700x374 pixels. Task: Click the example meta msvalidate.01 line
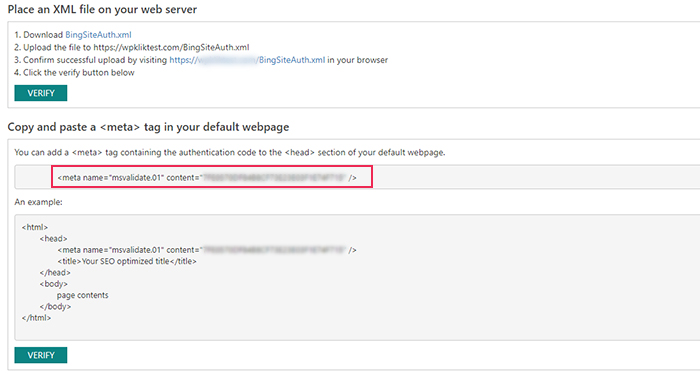click(207, 250)
